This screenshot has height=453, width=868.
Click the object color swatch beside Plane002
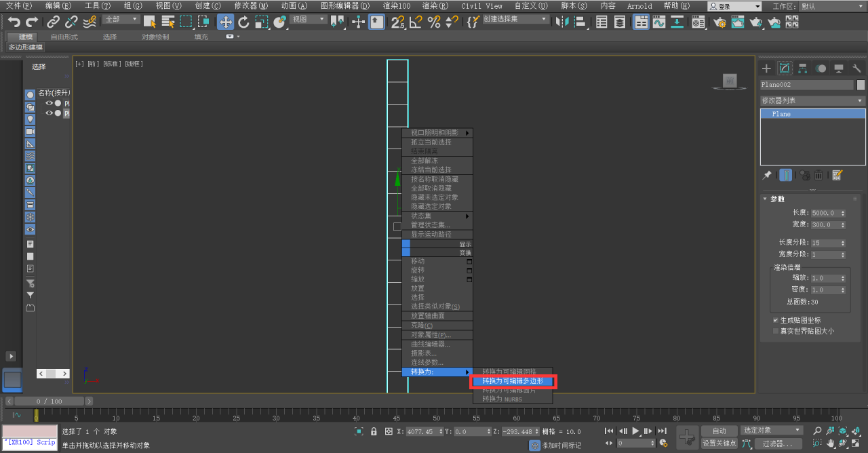point(861,85)
